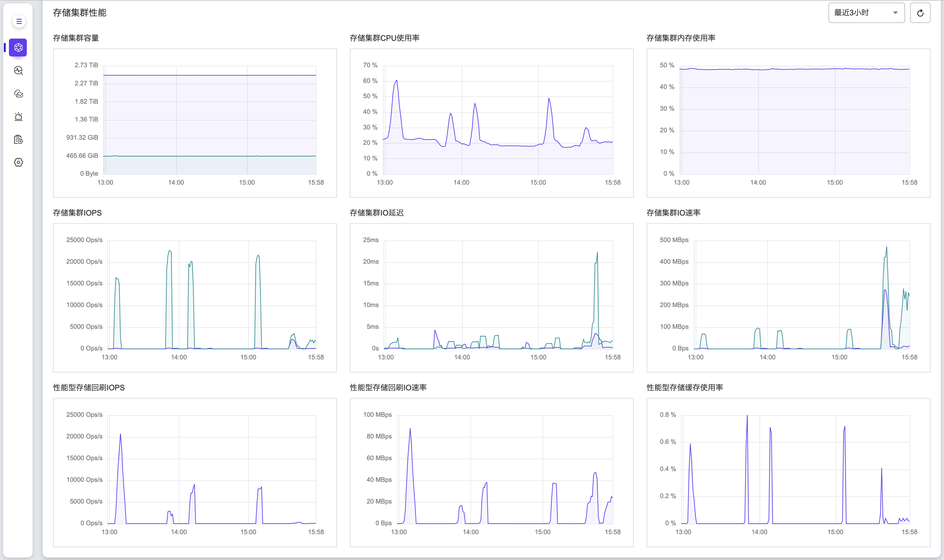Viewport: 944px width, 560px height.
Task: Click the 性能型存储回刷IOPS chart title
Action: [89, 387]
